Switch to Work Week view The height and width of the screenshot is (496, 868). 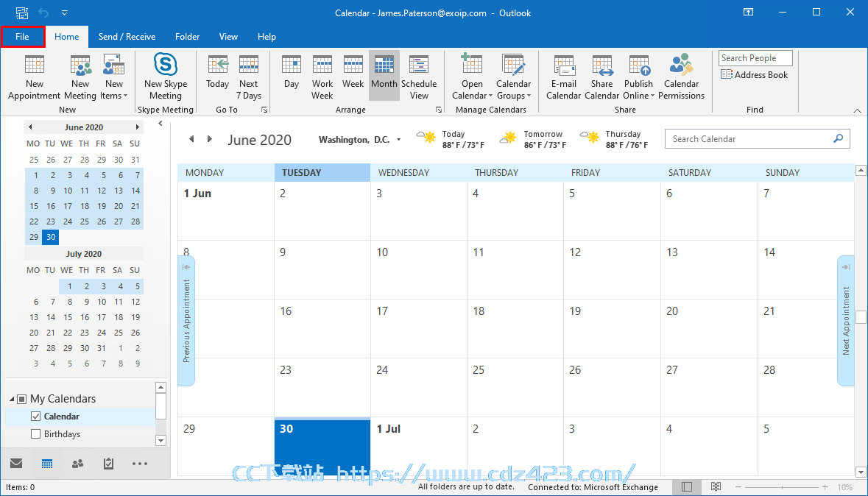coord(322,77)
